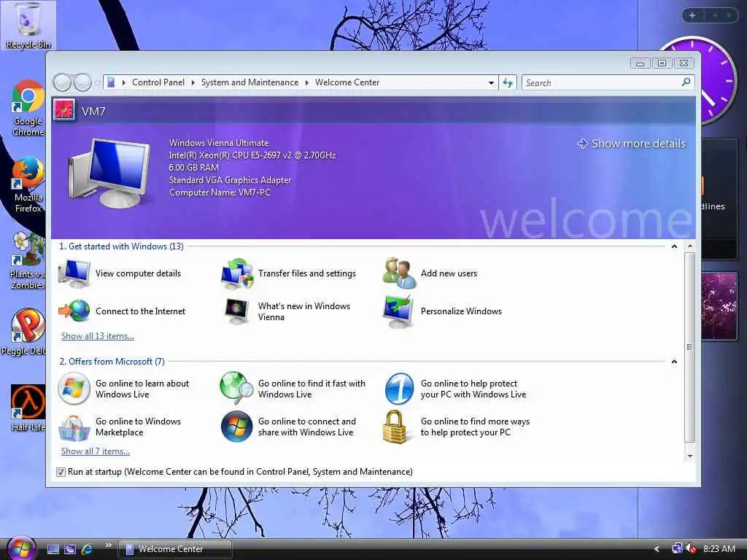Show hidden tray icons arrow

point(657,549)
